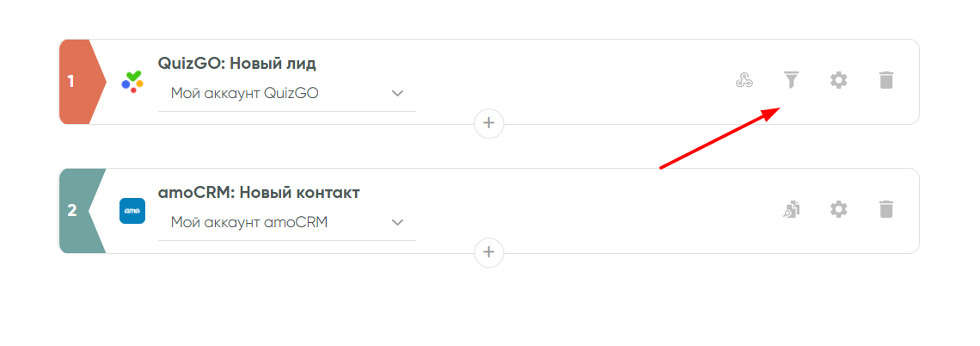The image size is (980, 346).
Task: Expand chevron next to Мой аккаунт QuizGO
Action: [x=397, y=93]
